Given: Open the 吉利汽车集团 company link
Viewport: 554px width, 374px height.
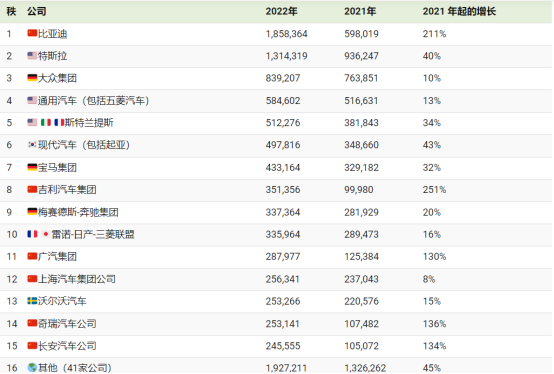Looking at the screenshot, I should coord(67,190).
